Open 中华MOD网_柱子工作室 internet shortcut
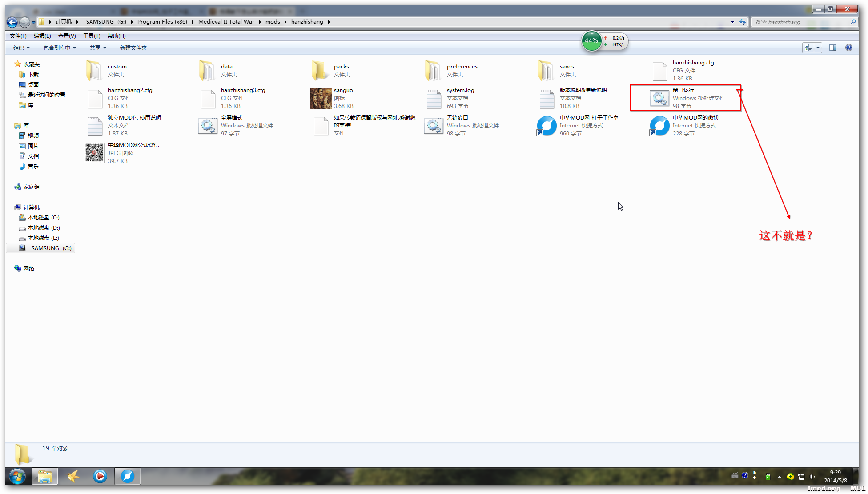The width and height of the screenshot is (868, 494). point(547,126)
